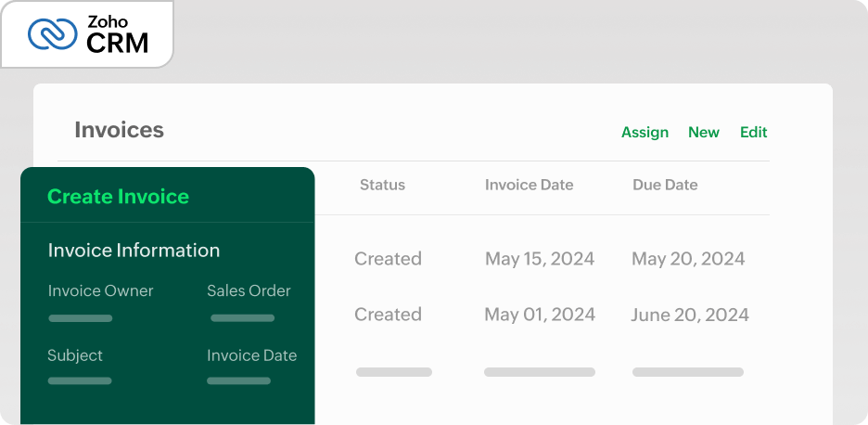Sort by the Status column header
Viewport: 868px width, 425px height.
click(382, 185)
